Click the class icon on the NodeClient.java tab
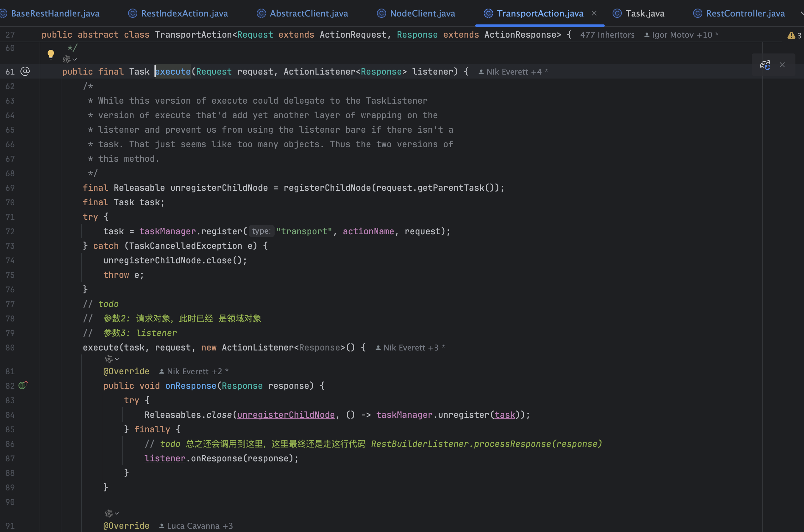Screen dimensions: 804x532 [x=381, y=13]
